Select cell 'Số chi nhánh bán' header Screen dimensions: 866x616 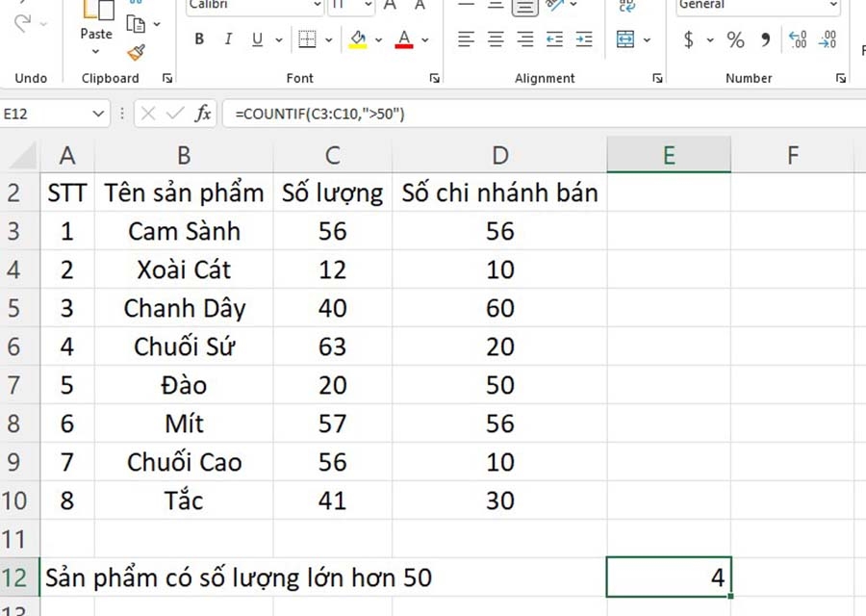pyautogui.click(x=499, y=192)
